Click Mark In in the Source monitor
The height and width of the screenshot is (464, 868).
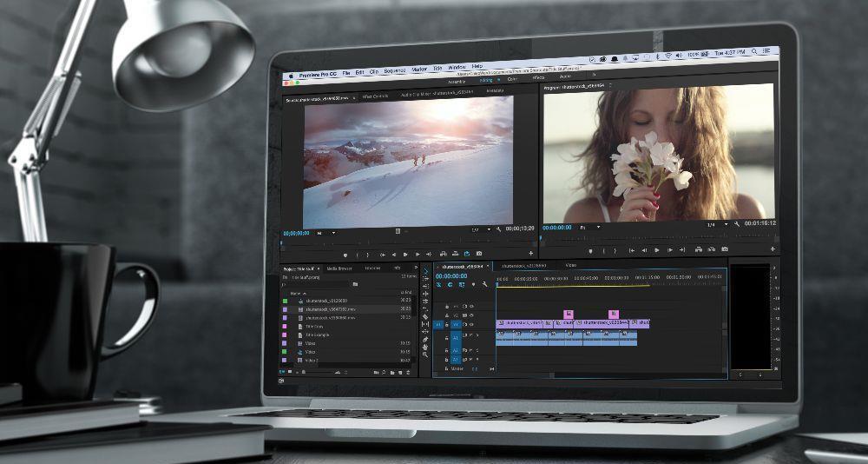[357, 255]
